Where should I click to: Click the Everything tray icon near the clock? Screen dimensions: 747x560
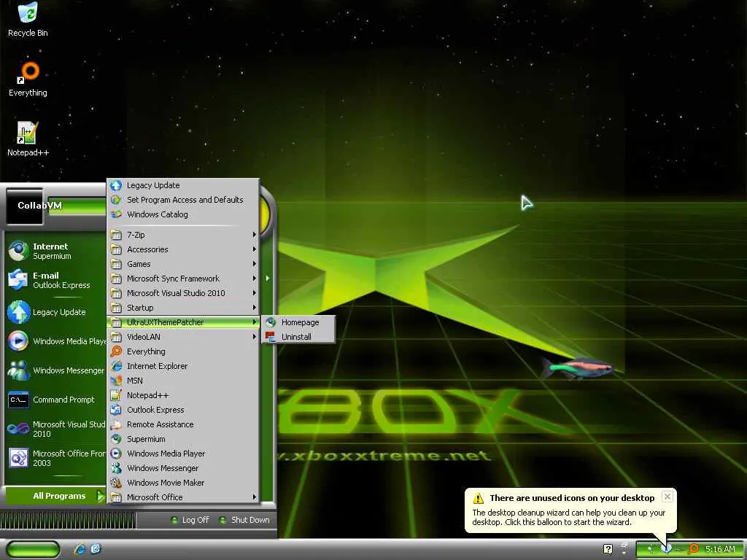[x=694, y=549]
